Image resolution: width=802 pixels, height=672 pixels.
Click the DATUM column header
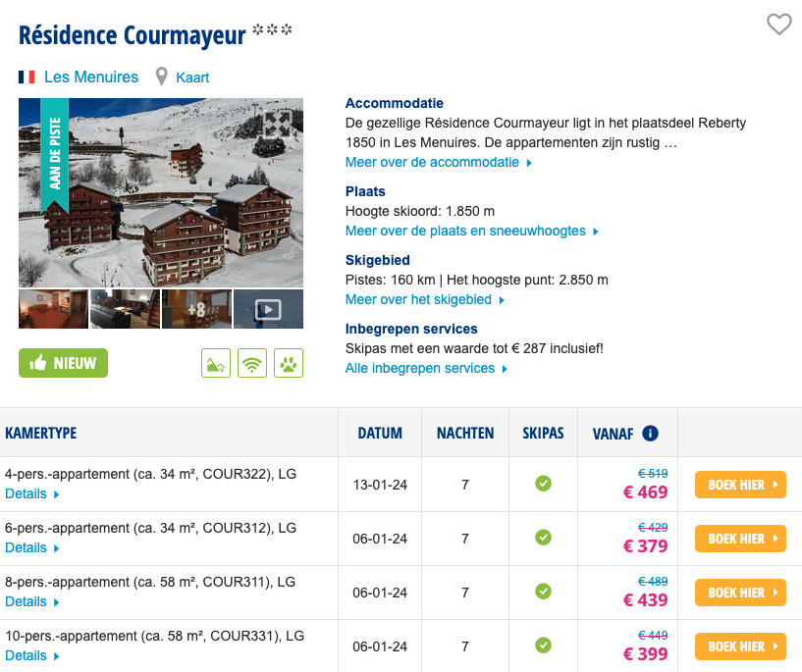380,433
